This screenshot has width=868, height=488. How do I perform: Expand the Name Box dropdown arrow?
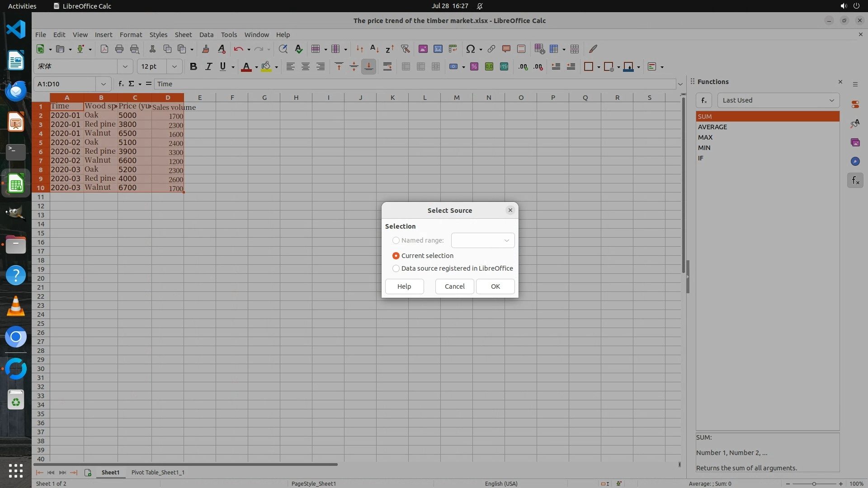[103, 84]
